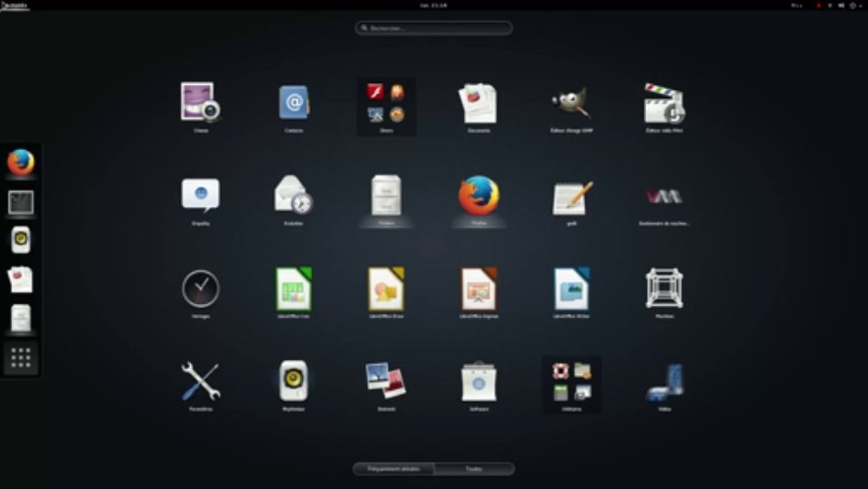The height and width of the screenshot is (489, 868).
Task: Open the terminal from the dash
Action: 20,202
